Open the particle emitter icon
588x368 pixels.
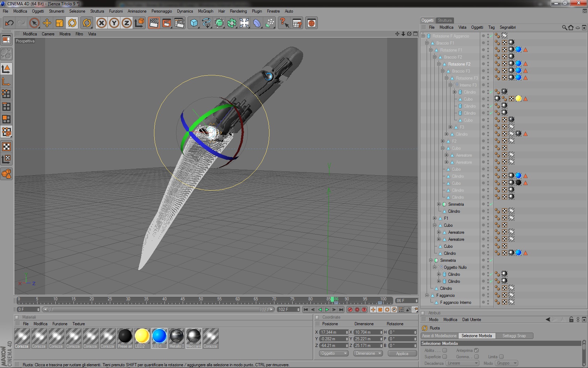click(x=269, y=23)
